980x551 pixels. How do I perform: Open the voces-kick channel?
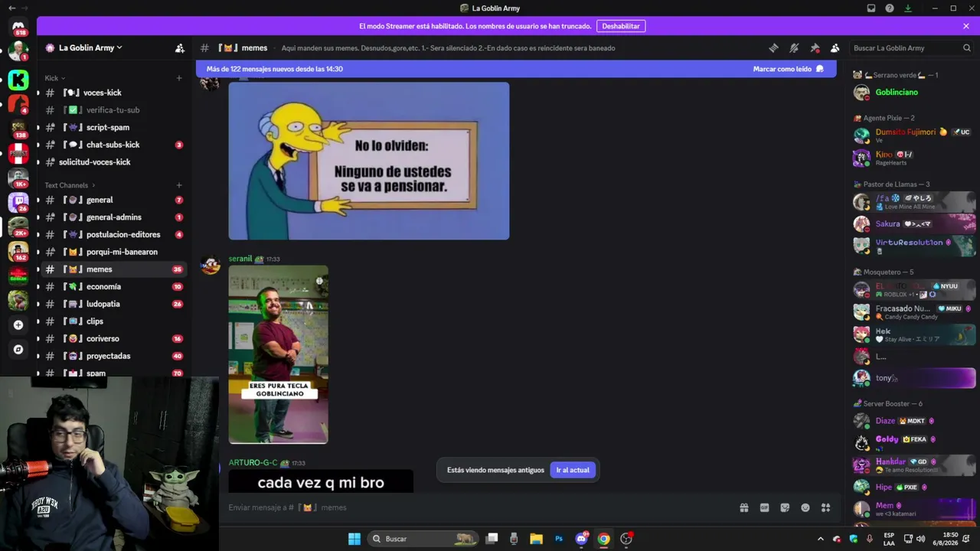click(x=113, y=93)
